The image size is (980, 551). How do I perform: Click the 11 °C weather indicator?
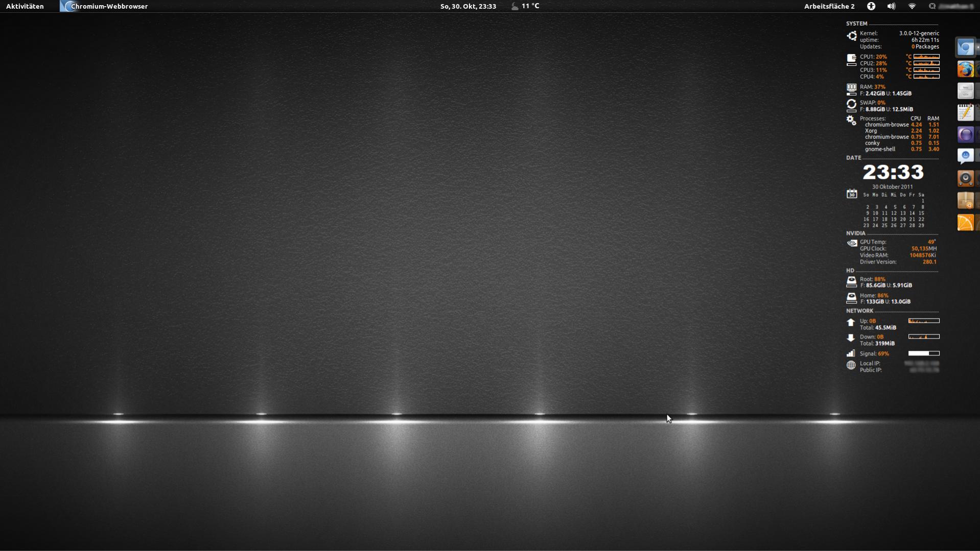click(530, 6)
